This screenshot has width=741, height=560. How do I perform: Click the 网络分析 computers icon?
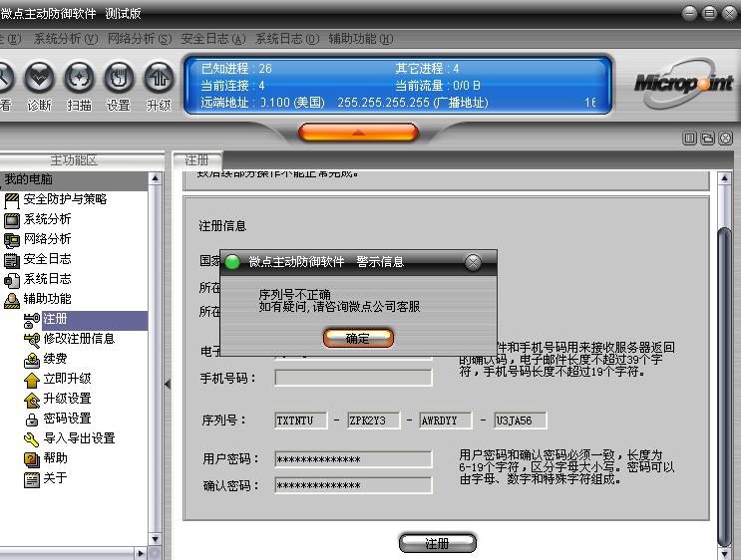(12, 240)
